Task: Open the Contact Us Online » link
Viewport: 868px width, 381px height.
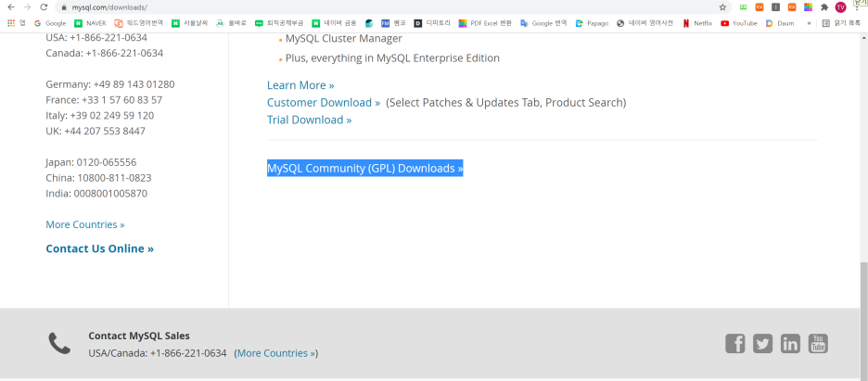Action: 99,248
